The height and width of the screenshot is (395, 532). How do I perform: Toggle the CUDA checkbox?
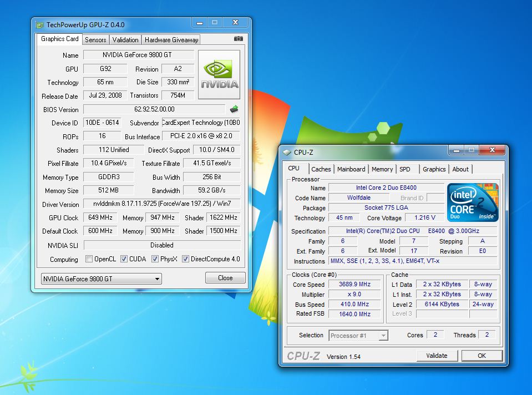coord(124,259)
